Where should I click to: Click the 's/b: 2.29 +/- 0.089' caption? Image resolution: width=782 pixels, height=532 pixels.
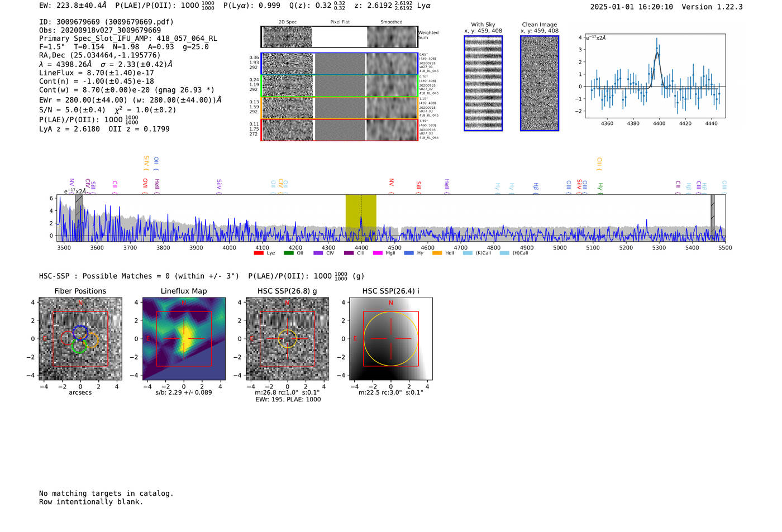coord(184,392)
